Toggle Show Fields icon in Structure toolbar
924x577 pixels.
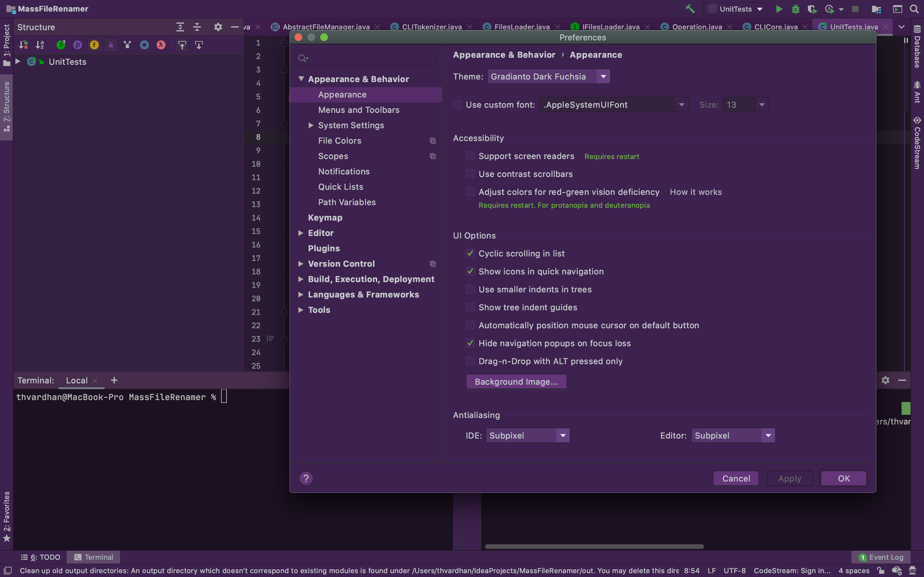tap(94, 45)
